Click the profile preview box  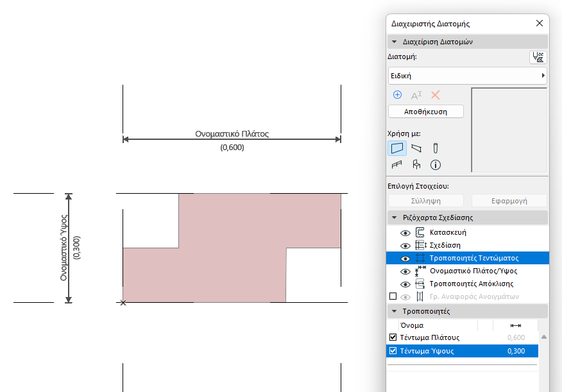pyautogui.click(x=509, y=130)
